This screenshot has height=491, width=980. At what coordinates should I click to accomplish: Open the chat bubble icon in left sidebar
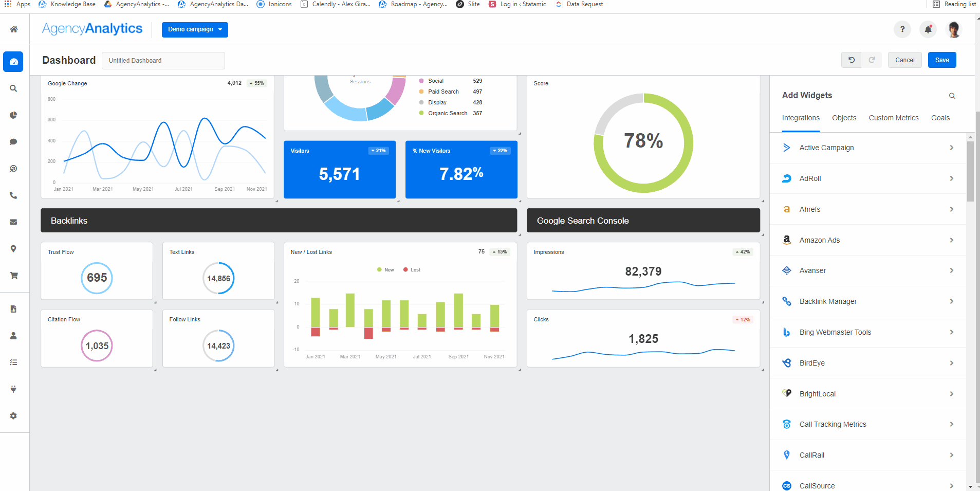tap(14, 142)
